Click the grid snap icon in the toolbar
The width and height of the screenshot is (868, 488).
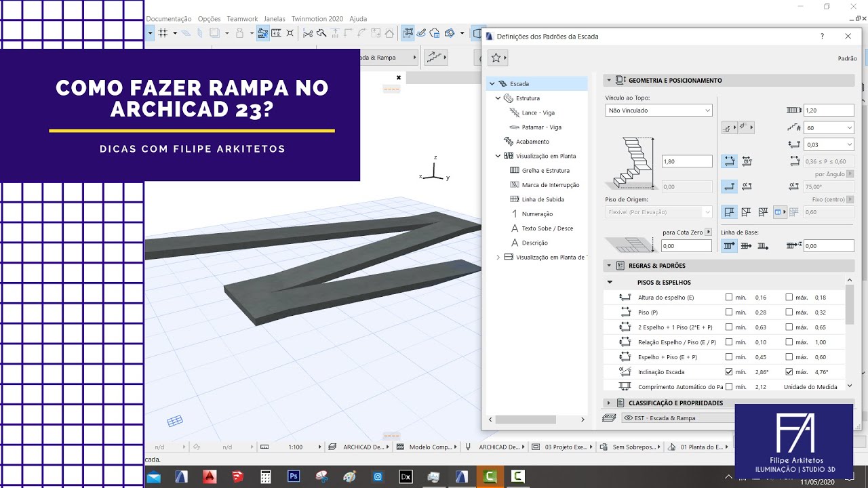pyautogui.click(x=163, y=33)
